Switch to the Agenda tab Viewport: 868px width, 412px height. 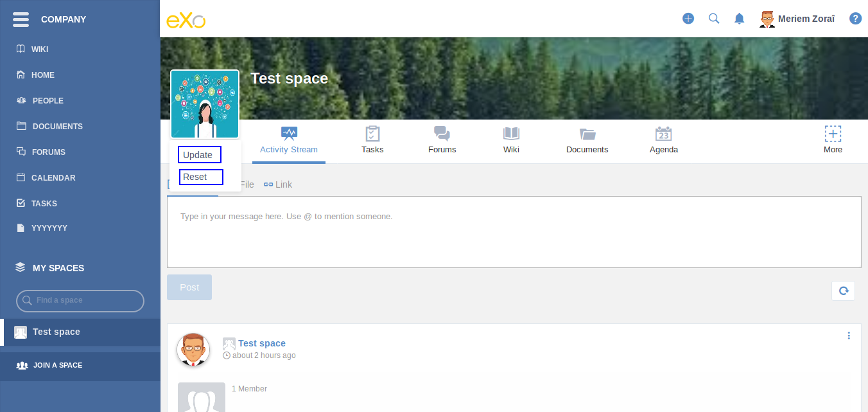(664, 141)
